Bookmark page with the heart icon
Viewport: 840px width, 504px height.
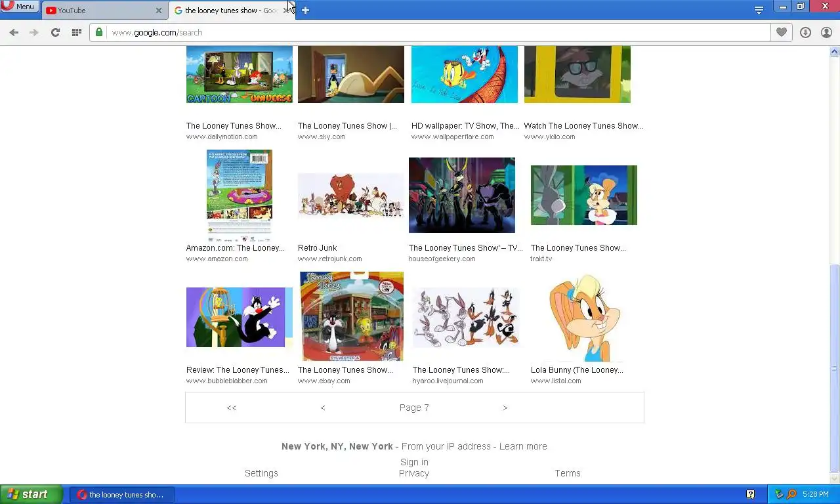pos(781,32)
